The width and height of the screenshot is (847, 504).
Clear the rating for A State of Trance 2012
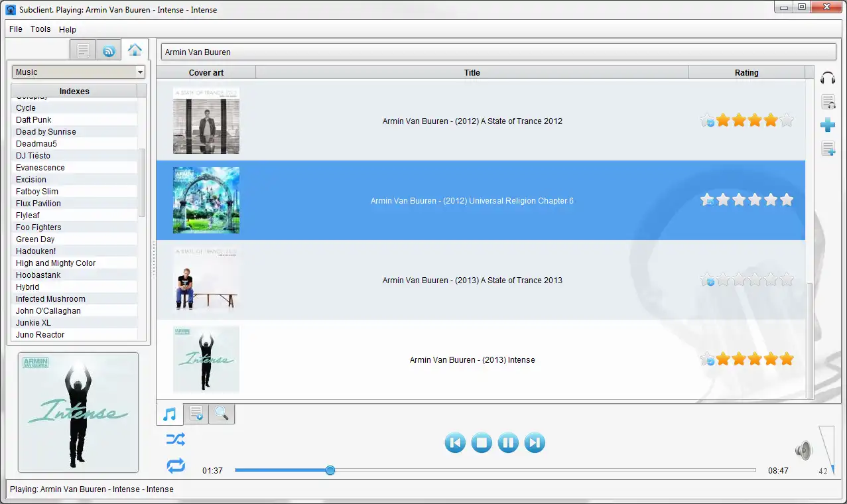(707, 121)
